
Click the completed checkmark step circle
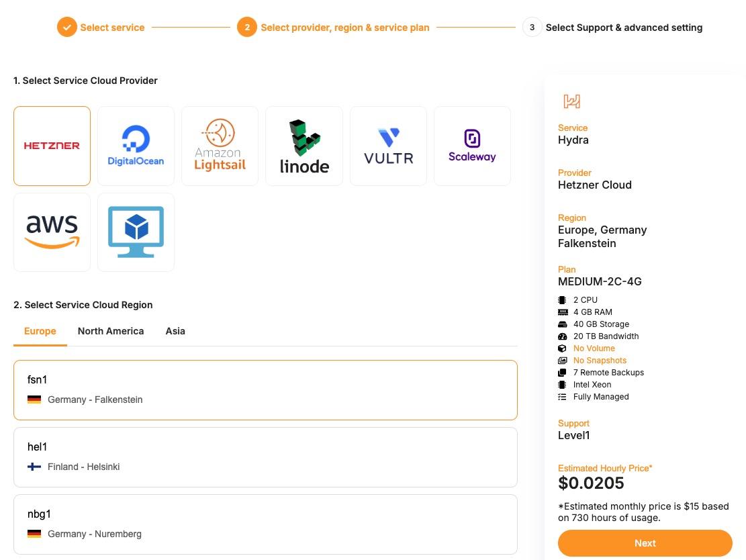pyautogui.click(x=66, y=28)
